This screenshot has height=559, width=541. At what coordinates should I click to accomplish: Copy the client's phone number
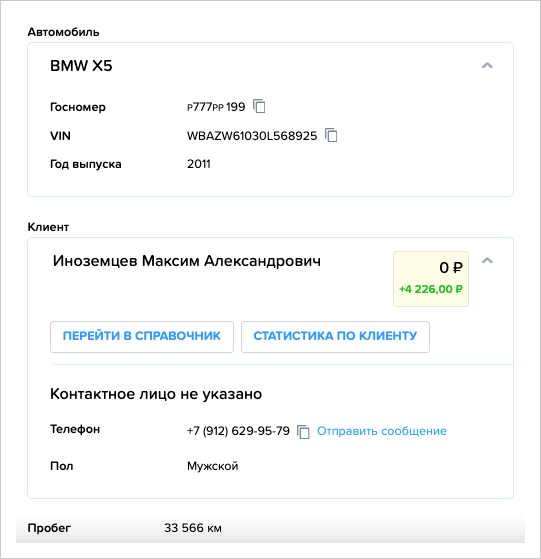pos(303,432)
